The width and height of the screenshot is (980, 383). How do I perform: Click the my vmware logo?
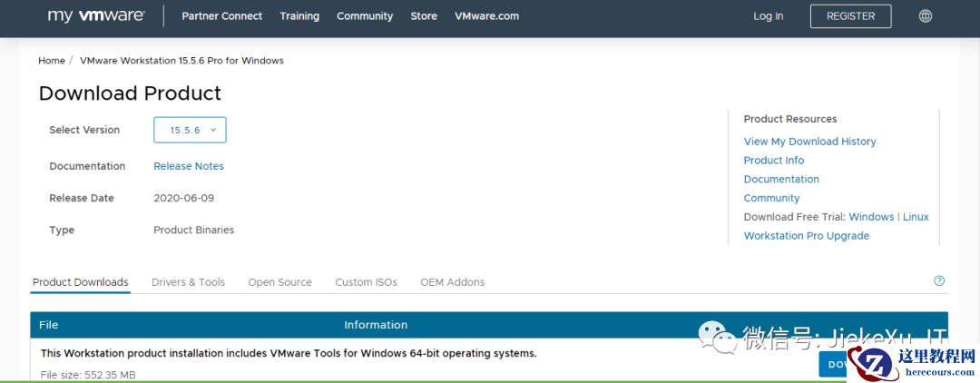tap(96, 15)
